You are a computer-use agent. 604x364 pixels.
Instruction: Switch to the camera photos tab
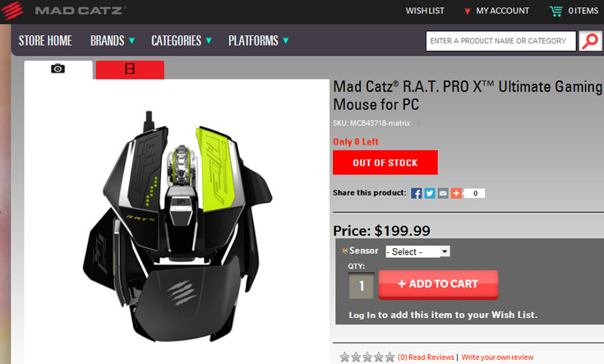click(58, 69)
